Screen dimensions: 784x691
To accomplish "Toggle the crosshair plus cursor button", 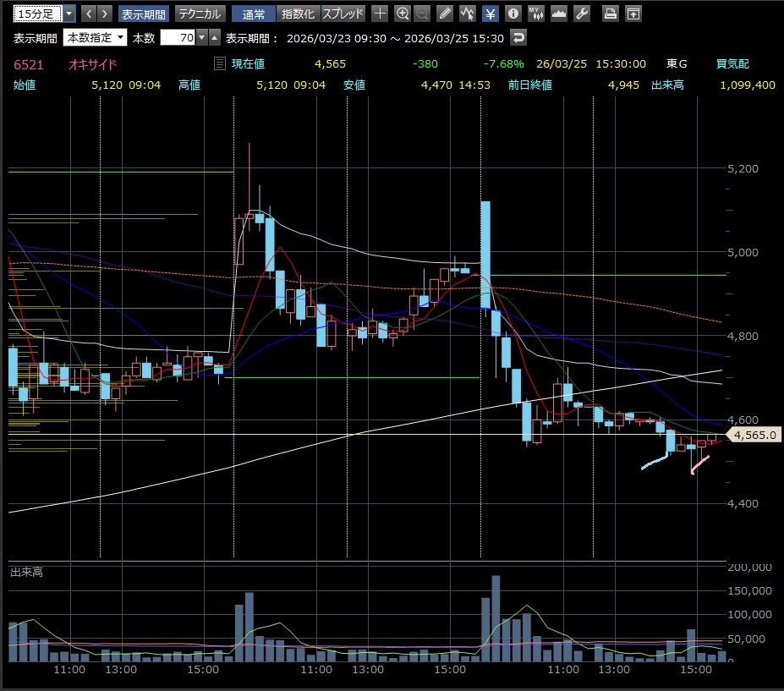I will tap(381, 14).
